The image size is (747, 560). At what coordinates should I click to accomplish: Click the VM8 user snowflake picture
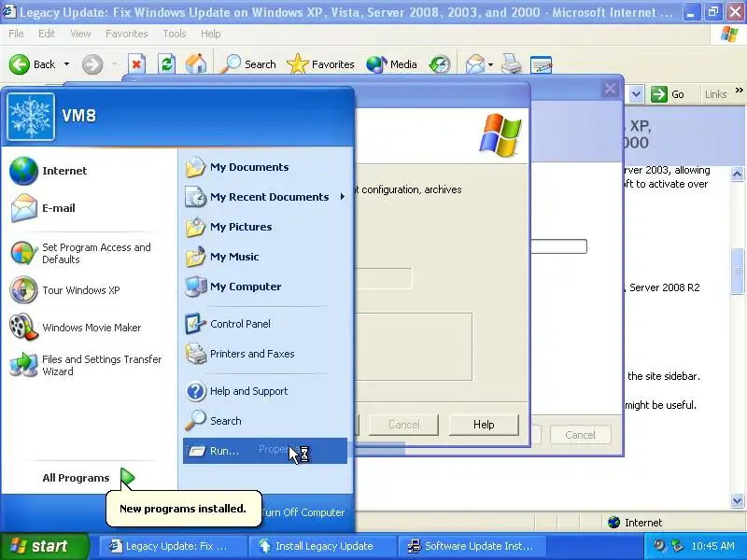[x=31, y=116]
